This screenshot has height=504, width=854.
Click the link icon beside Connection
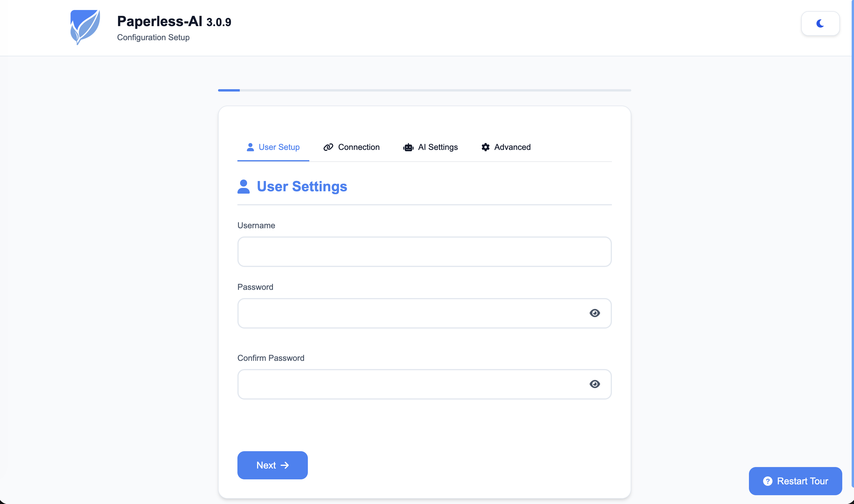point(328,147)
